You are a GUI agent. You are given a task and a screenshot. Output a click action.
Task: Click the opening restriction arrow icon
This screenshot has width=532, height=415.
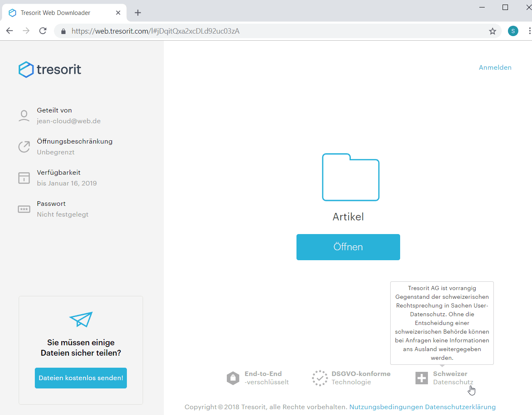(24, 146)
